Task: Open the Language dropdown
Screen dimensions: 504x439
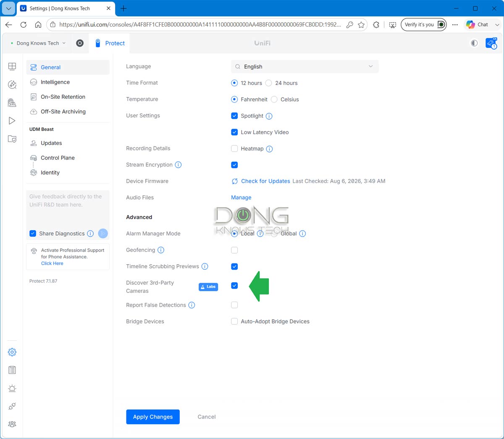Action: (304, 67)
